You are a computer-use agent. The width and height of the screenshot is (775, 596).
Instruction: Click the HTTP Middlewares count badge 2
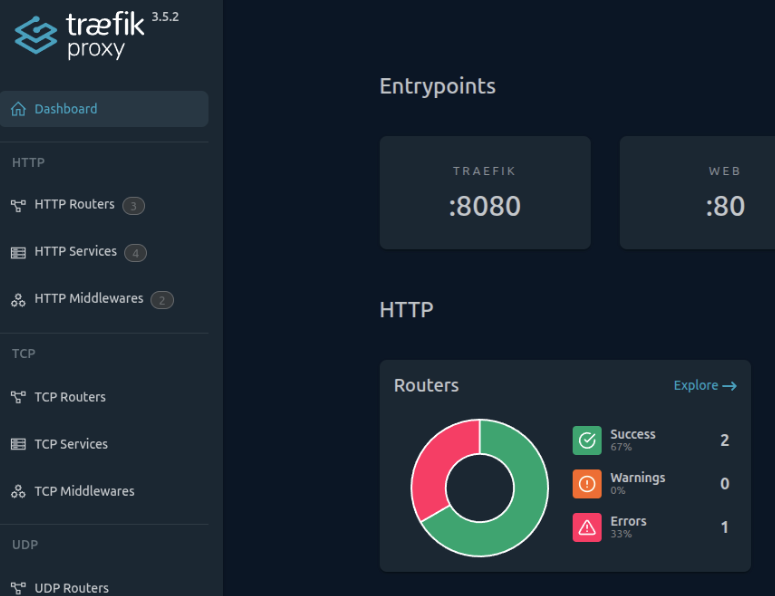(x=162, y=300)
